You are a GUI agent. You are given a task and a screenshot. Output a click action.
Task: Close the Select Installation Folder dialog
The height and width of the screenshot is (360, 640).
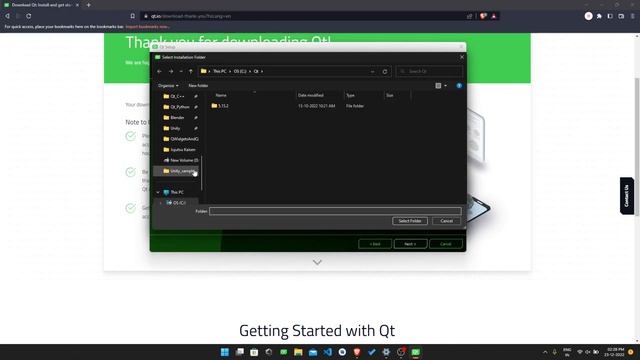tap(462, 57)
